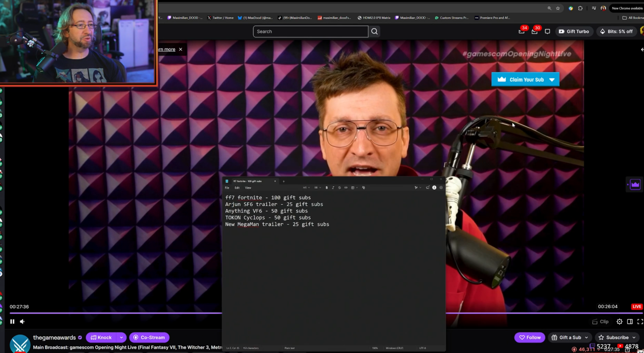Add a new Notepad tab with plus
The height and width of the screenshot is (353, 644).
(284, 181)
